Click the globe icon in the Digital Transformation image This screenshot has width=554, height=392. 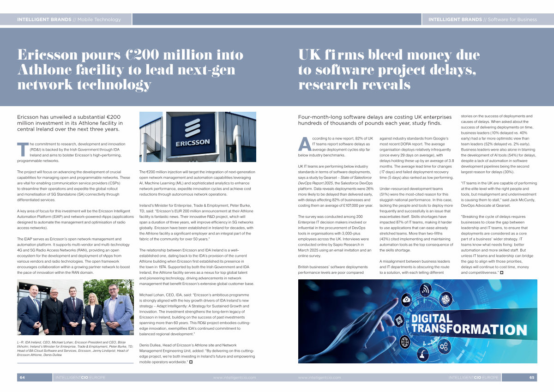coord(405,342)
